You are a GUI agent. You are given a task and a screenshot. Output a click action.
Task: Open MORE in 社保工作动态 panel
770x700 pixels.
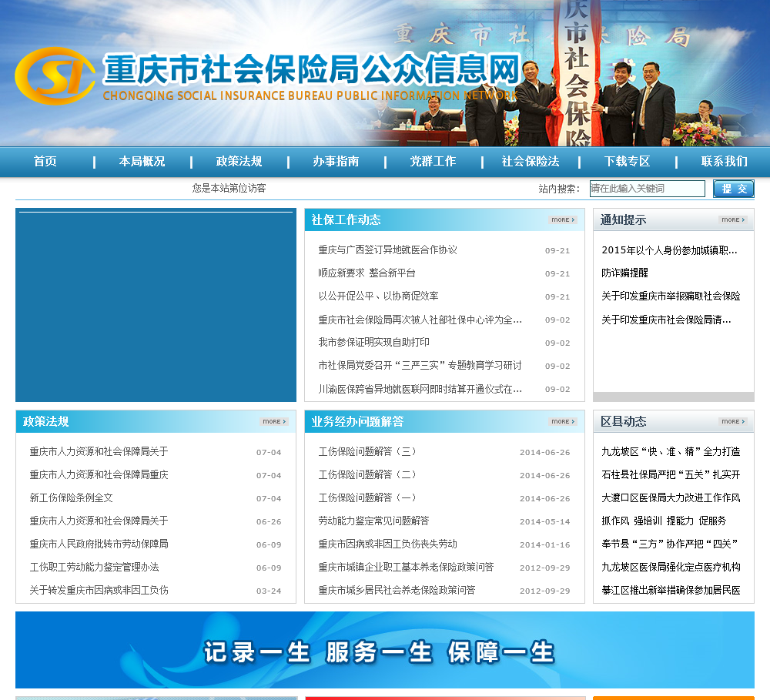pyautogui.click(x=562, y=220)
